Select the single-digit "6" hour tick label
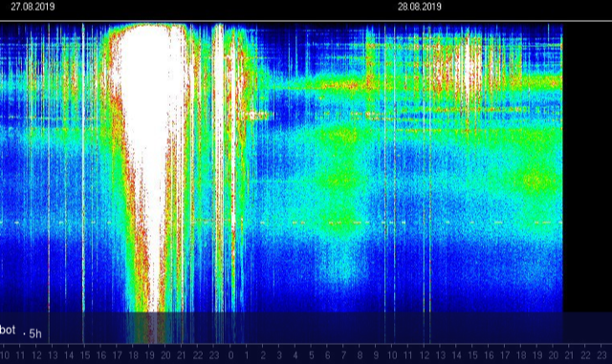612x364 pixels. 327,355
